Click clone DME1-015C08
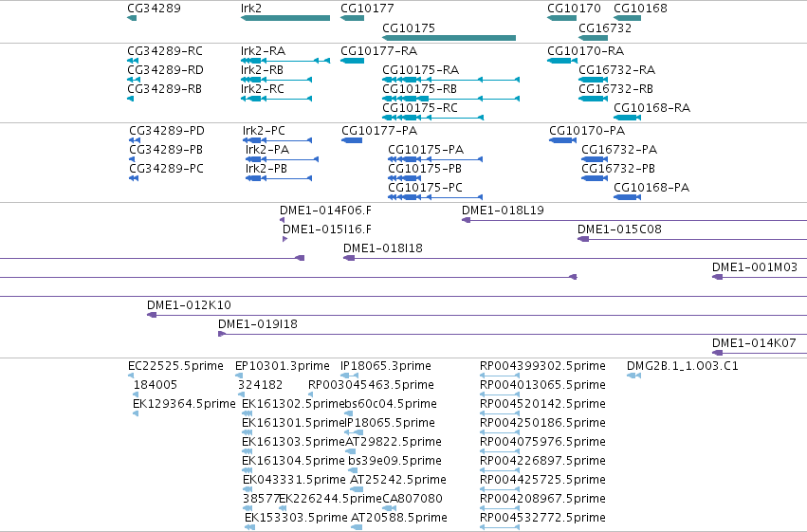Viewport: 807px width, 532px height. click(619, 229)
